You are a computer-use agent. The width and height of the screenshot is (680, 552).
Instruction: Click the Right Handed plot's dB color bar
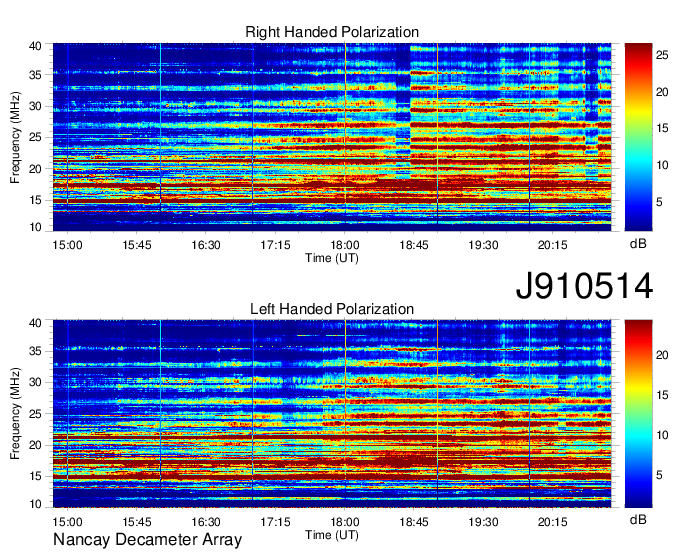[638, 137]
